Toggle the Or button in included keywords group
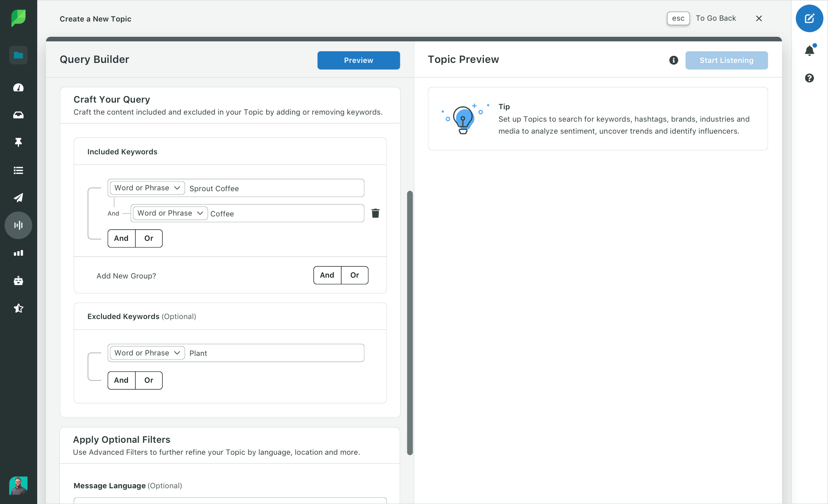Screen dimensions: 828x504 [x=149, y=238]
